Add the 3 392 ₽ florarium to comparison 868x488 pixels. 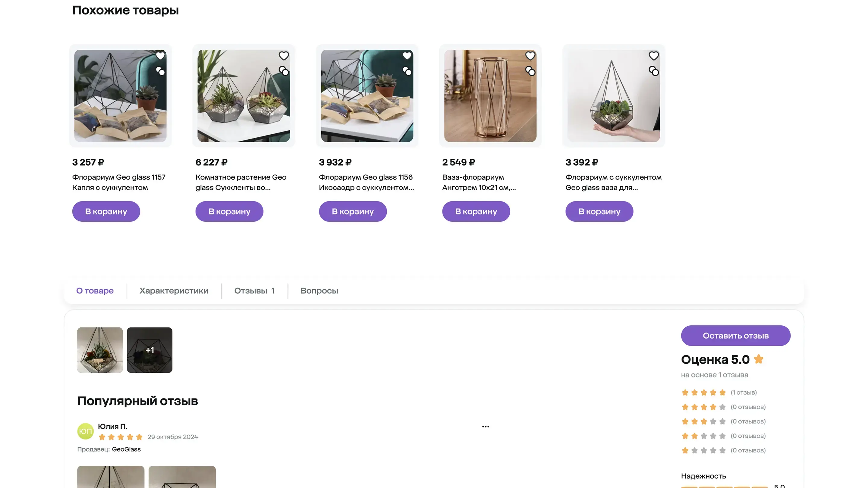(x=654, y=71)
